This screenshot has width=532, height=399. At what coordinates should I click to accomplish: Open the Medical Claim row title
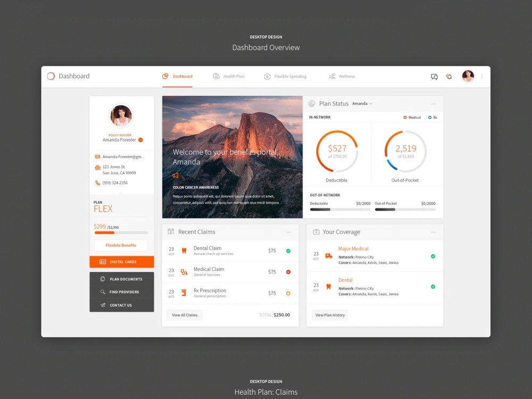209,269
